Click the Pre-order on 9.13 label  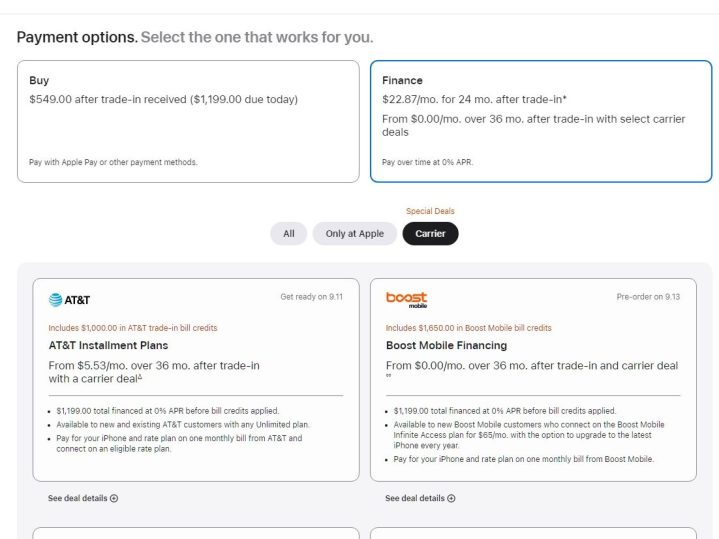click(x=648, y=297)
